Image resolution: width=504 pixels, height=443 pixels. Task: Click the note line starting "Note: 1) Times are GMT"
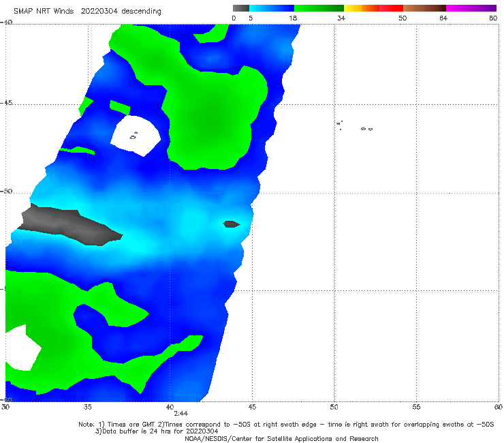pyautogui.click(x=286, y=425)
